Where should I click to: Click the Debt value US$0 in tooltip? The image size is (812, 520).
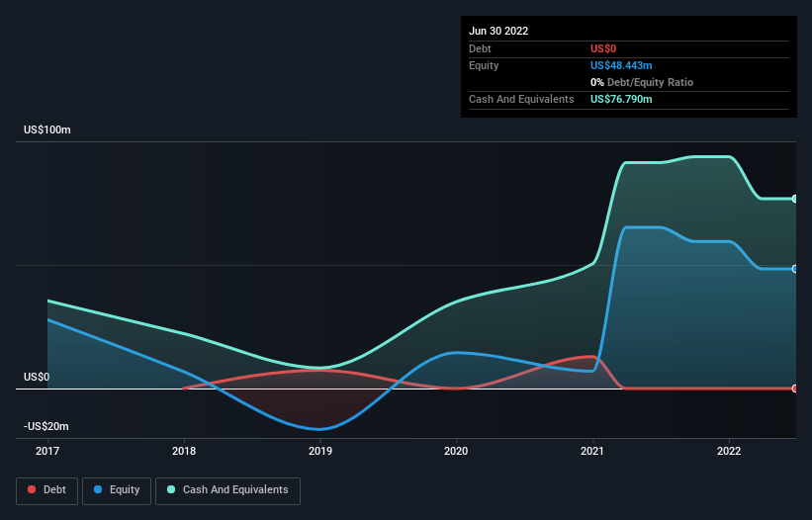[603, 48]
